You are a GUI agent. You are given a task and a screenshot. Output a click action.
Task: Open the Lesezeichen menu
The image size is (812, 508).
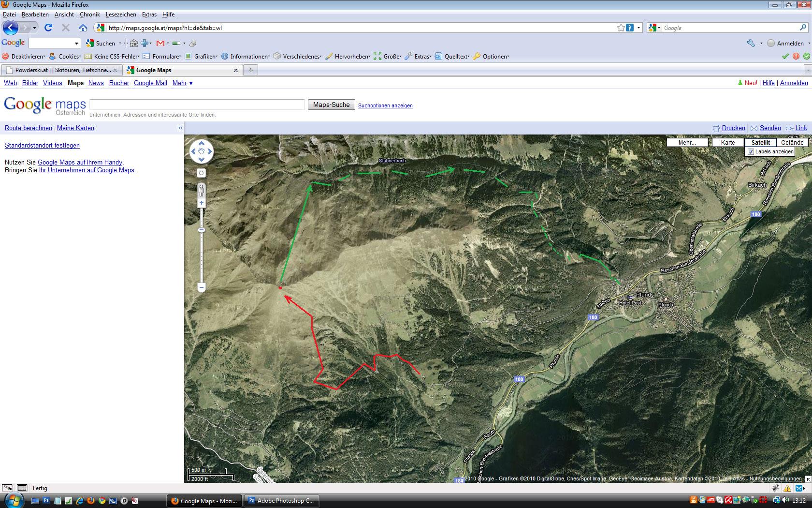tap(121, 15)
